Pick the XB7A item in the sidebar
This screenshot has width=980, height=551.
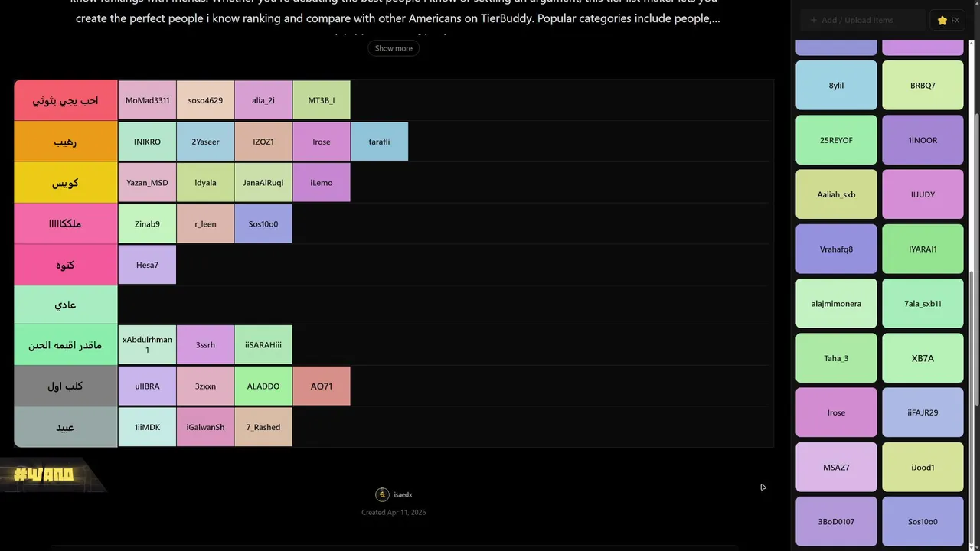tap(923, 358)
